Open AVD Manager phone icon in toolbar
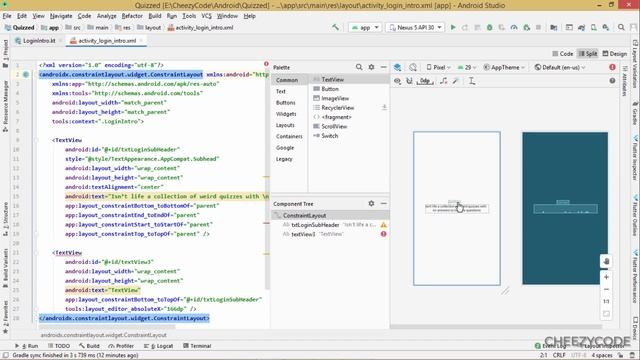 593,27
